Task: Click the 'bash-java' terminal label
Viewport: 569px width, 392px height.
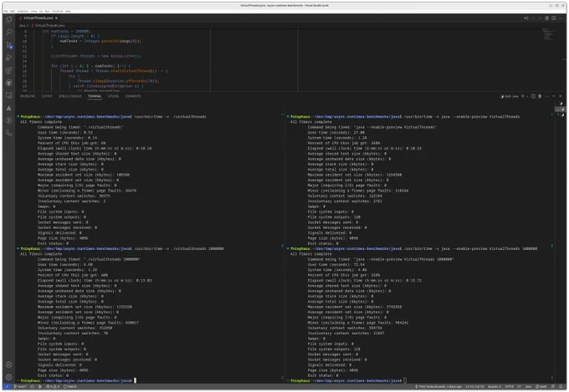Action: 510,96
